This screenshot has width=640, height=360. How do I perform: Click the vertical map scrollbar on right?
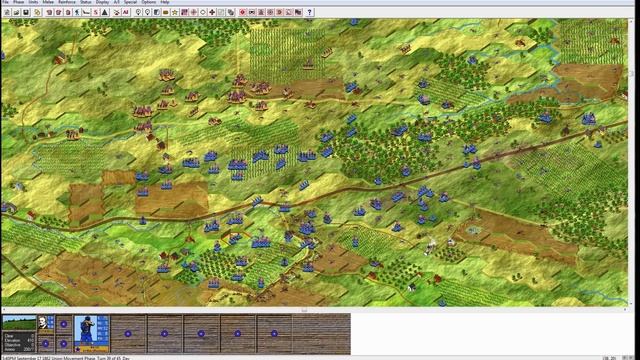631,163
